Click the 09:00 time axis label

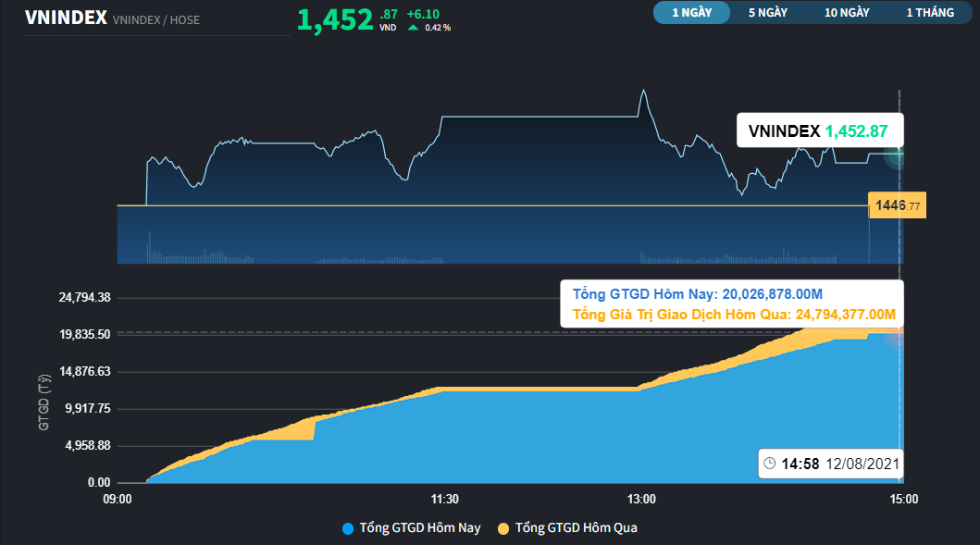click(x=117, y=499)
